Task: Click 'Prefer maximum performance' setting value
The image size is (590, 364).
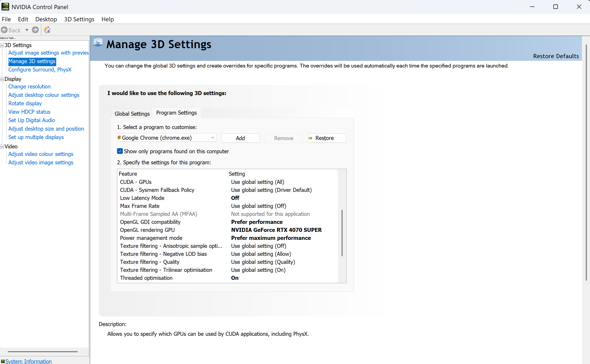Action: coord(271,238)
